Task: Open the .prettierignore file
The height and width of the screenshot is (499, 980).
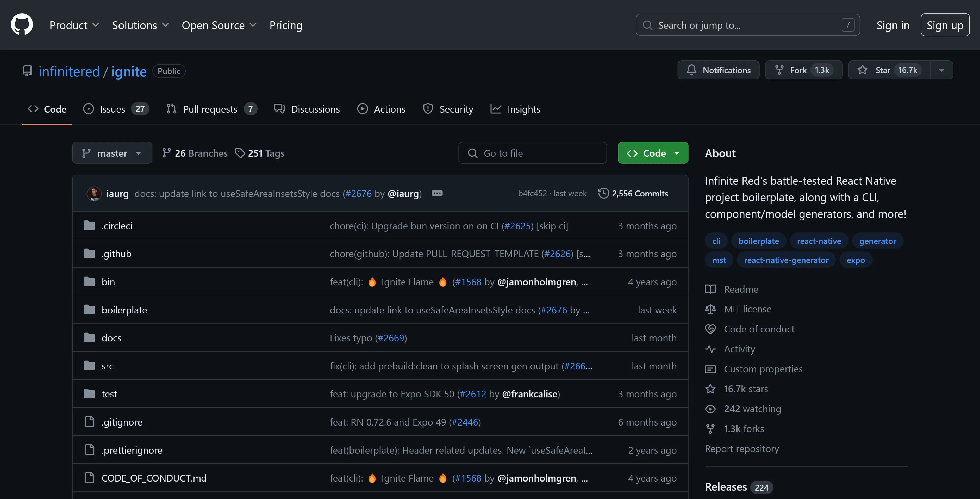Action: tap(132, 450)
